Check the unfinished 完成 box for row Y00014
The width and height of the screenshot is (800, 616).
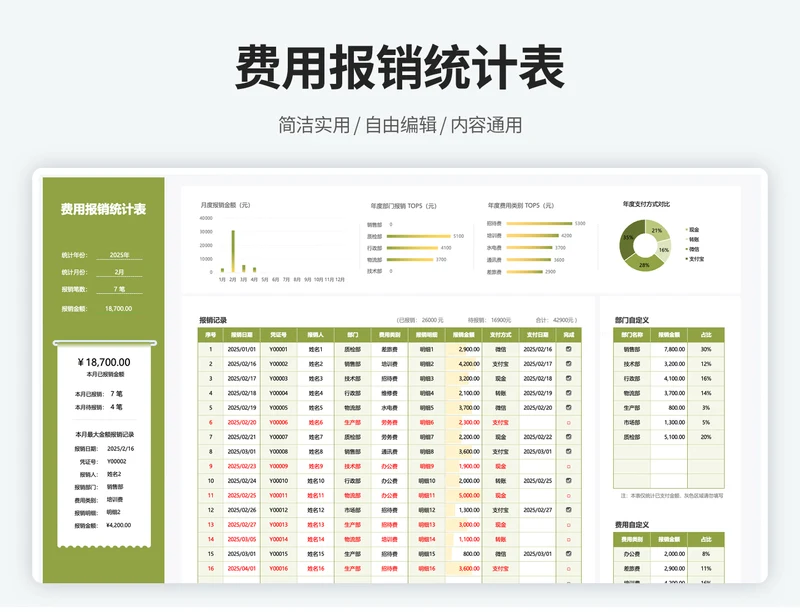568,539
